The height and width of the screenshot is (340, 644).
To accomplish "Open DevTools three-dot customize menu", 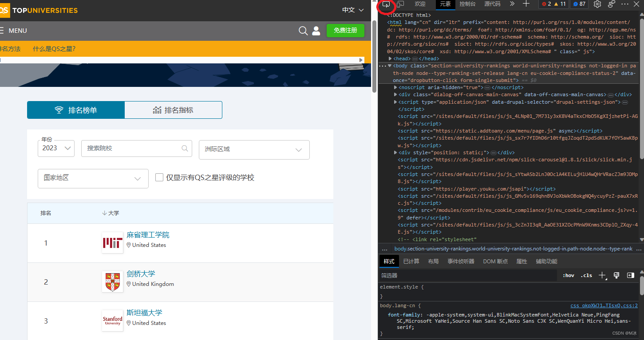I will [x=625, y=4].
